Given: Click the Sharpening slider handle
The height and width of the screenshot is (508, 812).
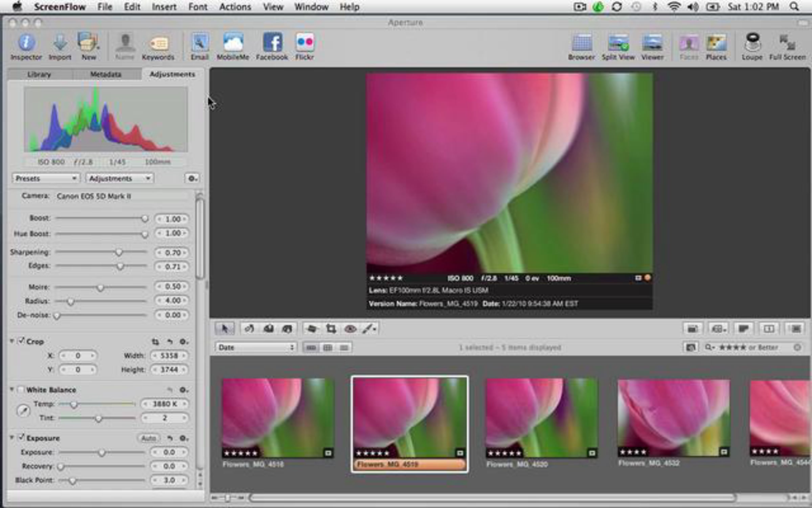Looking at the screenshot, I should (x=118, y=252).
